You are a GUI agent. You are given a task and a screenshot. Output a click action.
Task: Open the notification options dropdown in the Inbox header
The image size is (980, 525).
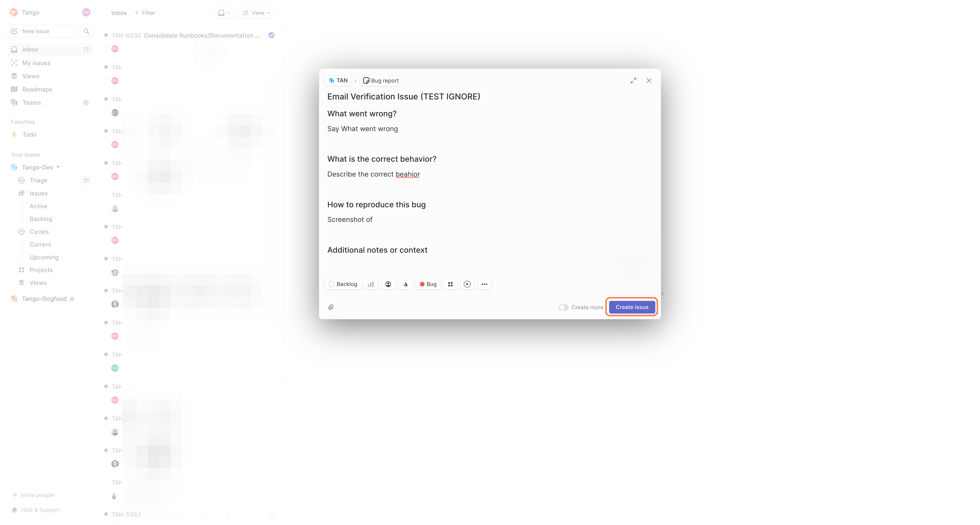[224, 13]
